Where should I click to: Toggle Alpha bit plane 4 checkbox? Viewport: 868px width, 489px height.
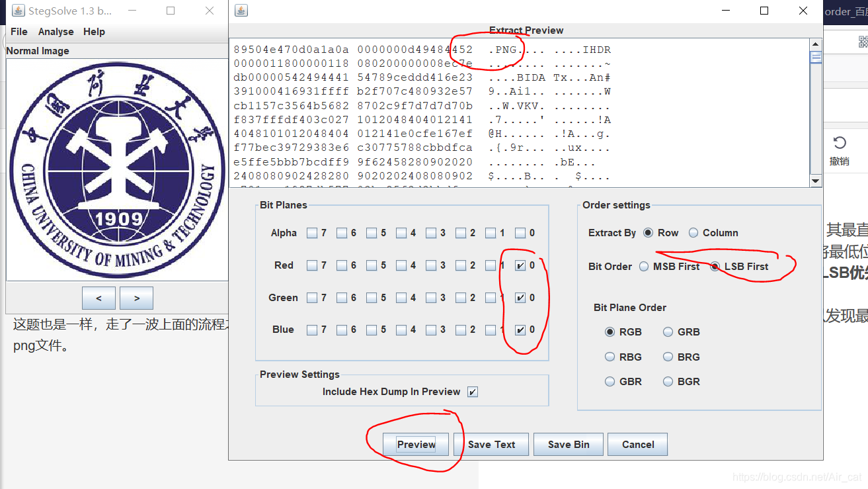[x=401, y=233]
